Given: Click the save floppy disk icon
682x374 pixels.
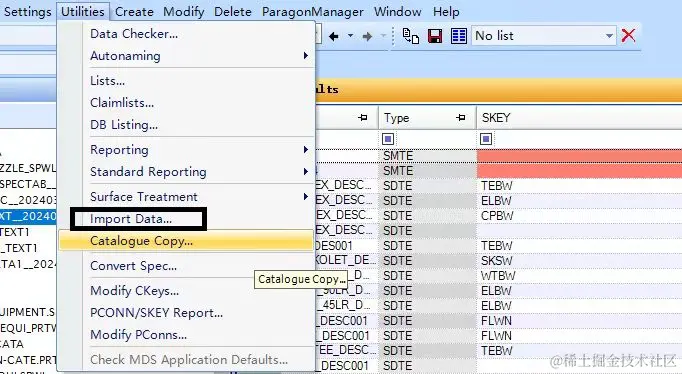Looking at the screenshot, I should pyautogui.click(x=435, y=36).
